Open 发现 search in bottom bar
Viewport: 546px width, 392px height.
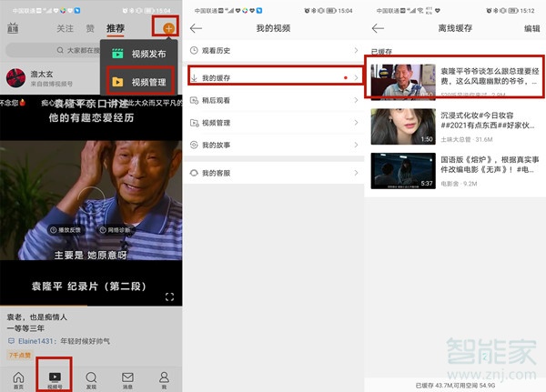91,380
